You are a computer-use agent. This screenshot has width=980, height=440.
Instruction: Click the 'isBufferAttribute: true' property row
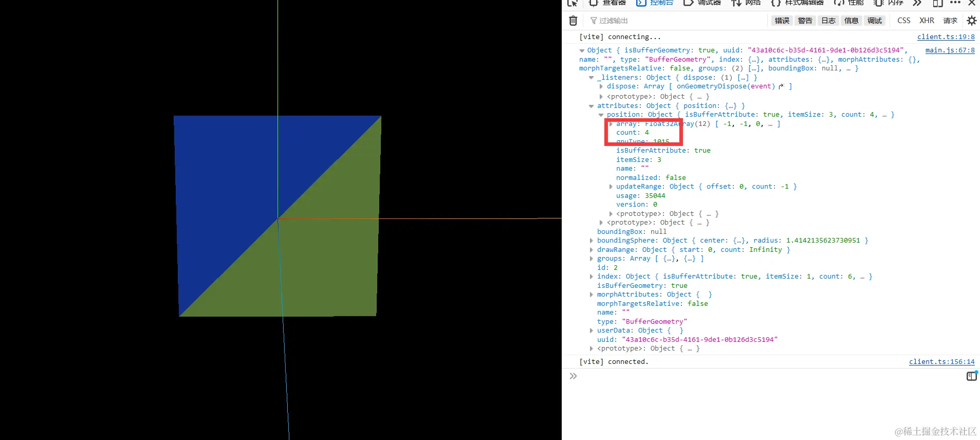tap(663, 151)
